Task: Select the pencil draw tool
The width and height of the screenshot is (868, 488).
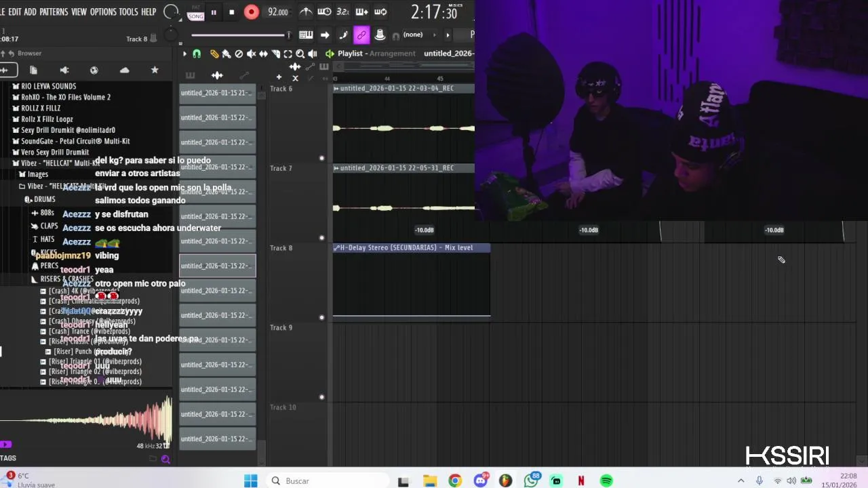Action: 214,54
